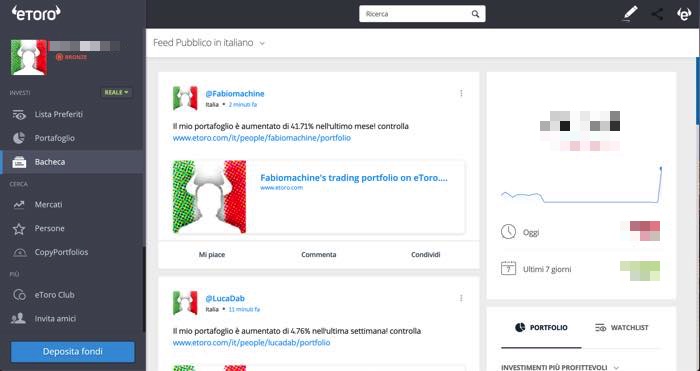Click the Fabiomachine's trading portfolio preview title
Image resolution: width=700 pixels, height=371 pixels.
(354, 178)
